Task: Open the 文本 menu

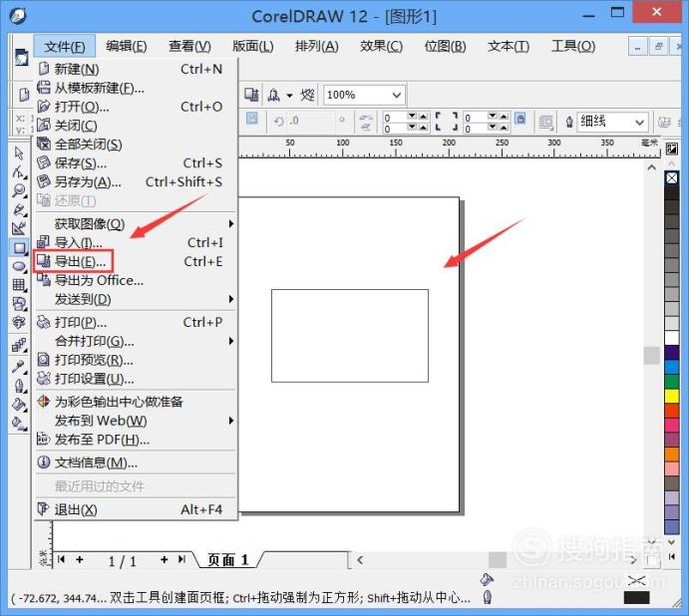Action: [x=509, y=46]
